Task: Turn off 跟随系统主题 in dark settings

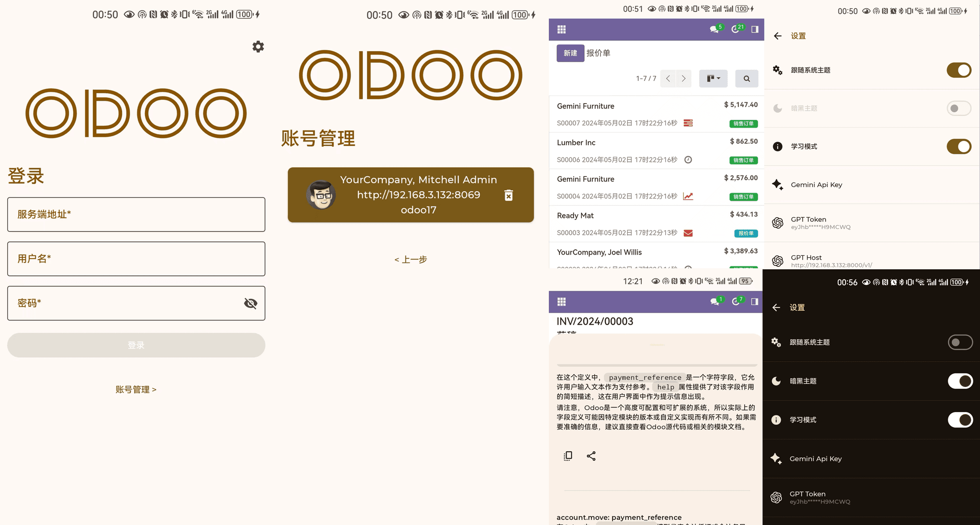Action: 960,342
